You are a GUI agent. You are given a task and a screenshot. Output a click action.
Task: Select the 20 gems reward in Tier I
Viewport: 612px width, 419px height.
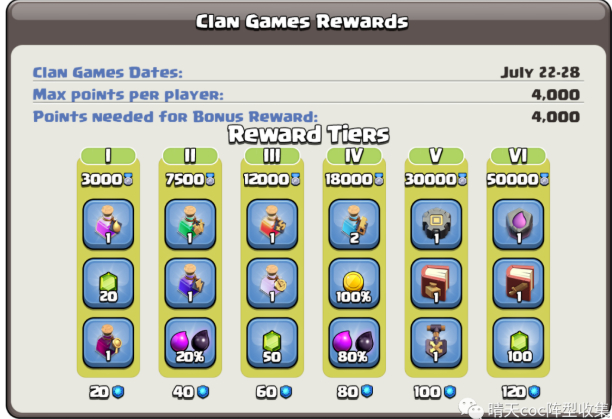[108, 284]
